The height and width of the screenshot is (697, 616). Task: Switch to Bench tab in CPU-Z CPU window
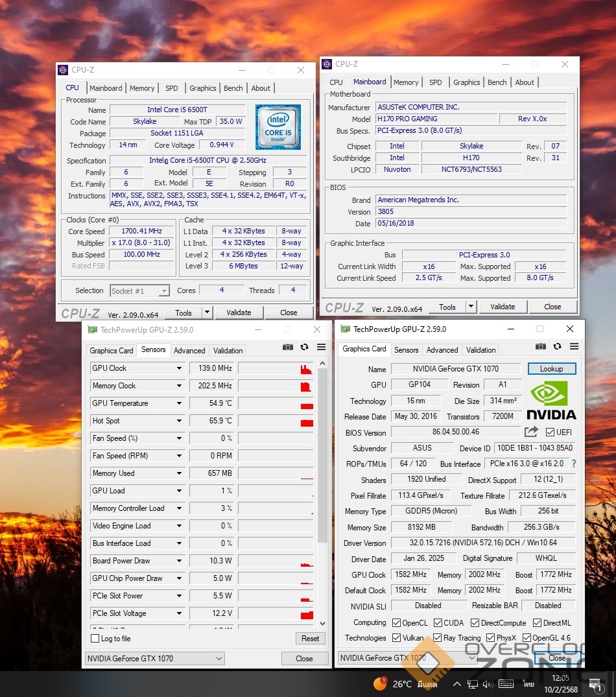(233, 88)
